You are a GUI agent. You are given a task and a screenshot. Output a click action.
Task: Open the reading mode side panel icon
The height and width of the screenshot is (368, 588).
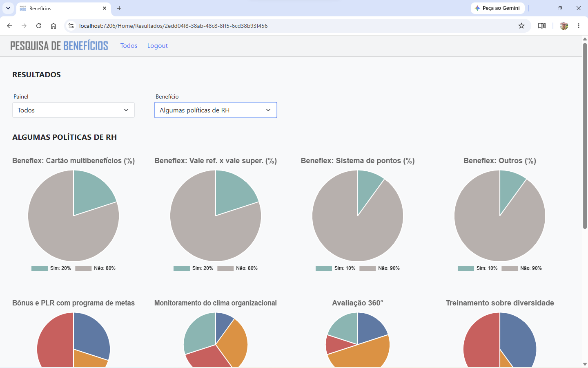click(542, 26)
